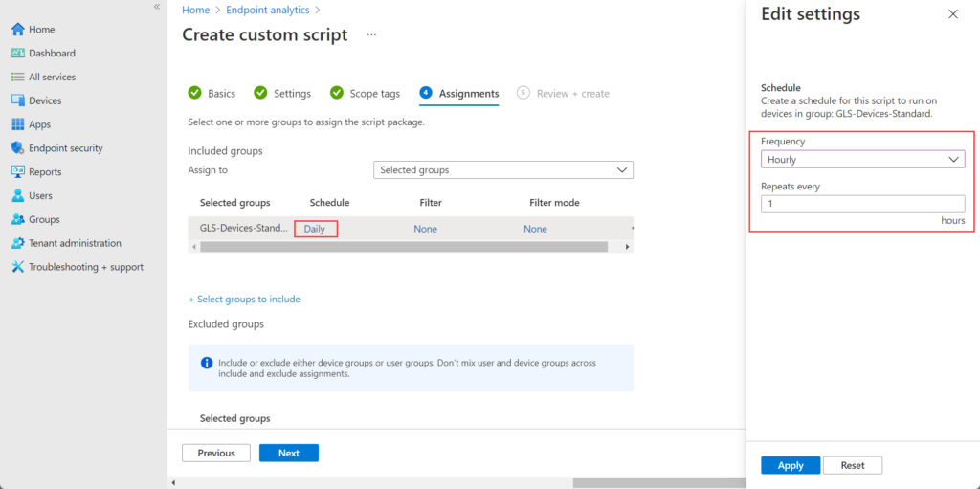980x489 pixels.
Task: Open the Users icon in sidebar
Action: click(x=17, y=196)
